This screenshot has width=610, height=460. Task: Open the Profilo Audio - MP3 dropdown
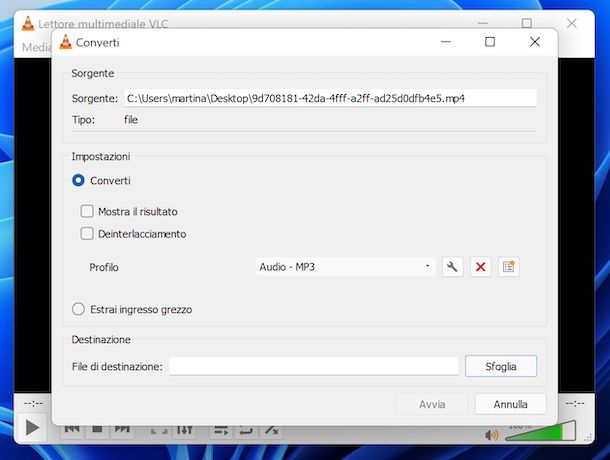(x=345, y=267)
